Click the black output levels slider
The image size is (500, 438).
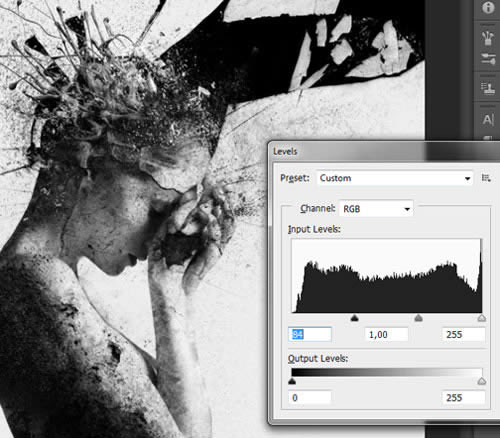[292, 381]
